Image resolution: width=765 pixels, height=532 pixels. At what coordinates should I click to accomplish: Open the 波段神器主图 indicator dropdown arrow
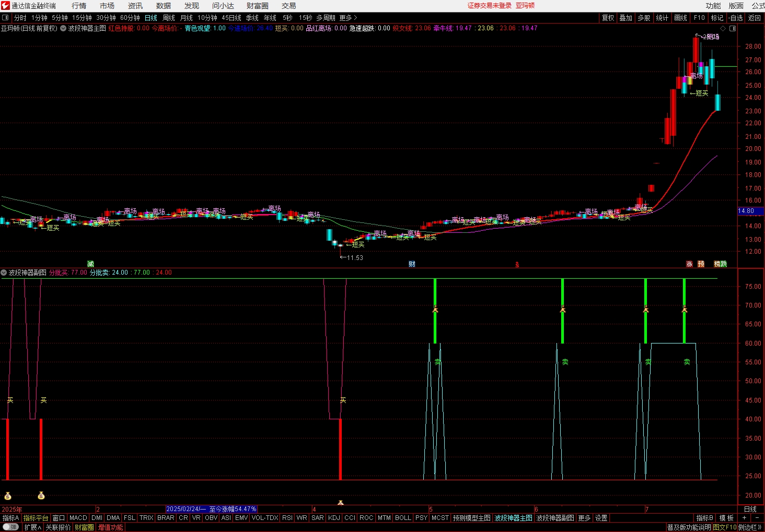click(x=63, y=28)
